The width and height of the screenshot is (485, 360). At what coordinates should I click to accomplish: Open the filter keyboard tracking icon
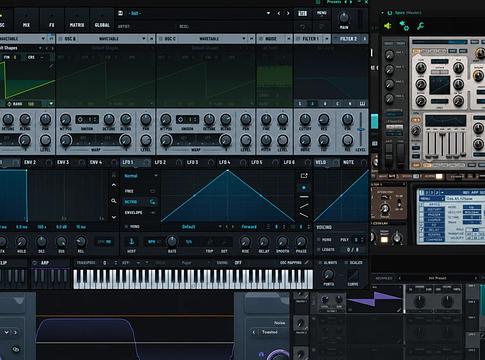pyautogui.click(x=362, y=104)
